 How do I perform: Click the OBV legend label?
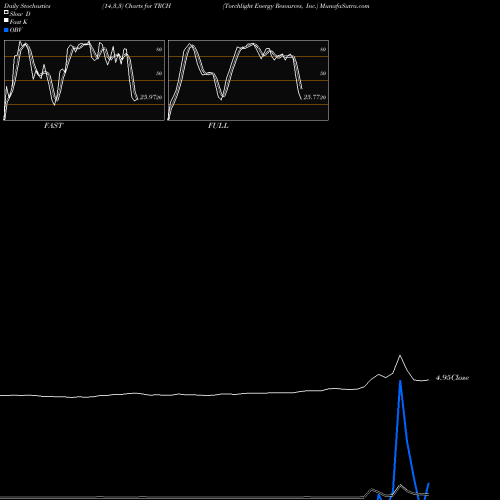click(16, 30)
